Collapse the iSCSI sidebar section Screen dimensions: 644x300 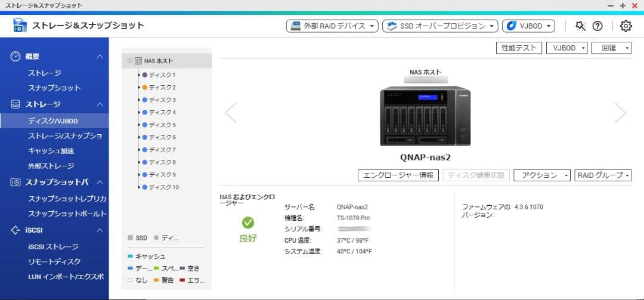100,230
